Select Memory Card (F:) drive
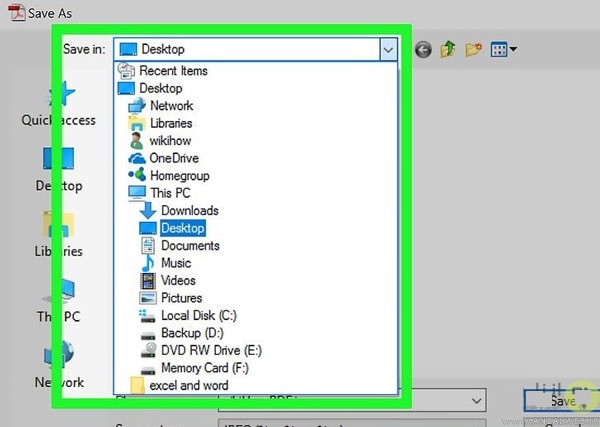Image resolution: width=600 pixels, height=427 pixels. click(x=204, y=368)
